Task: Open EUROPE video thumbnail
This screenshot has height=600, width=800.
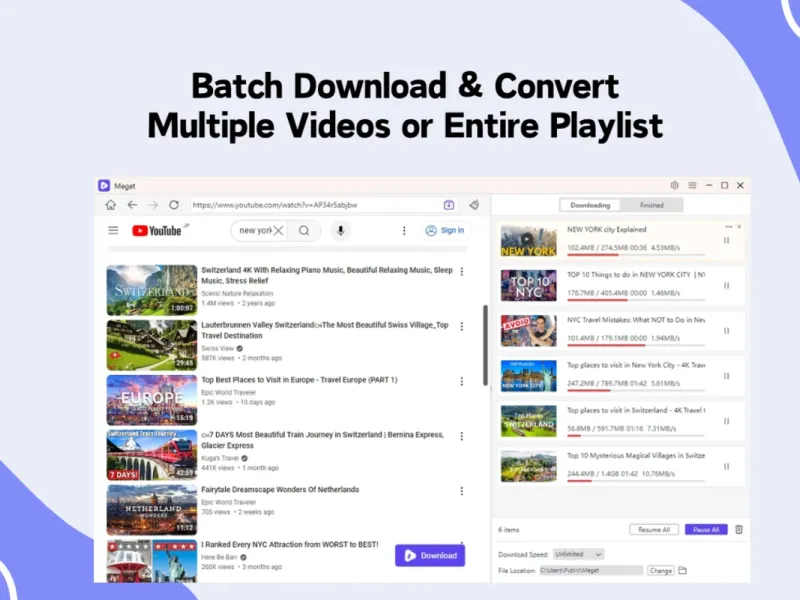Action: (152, 400)
